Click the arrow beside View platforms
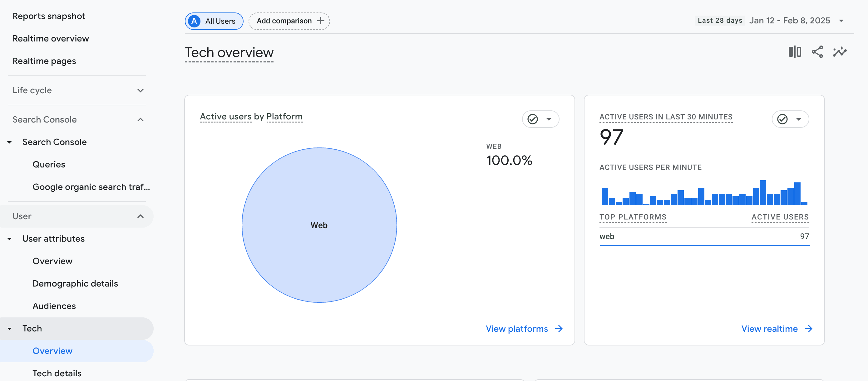868x381 pixels. point(559,329)
